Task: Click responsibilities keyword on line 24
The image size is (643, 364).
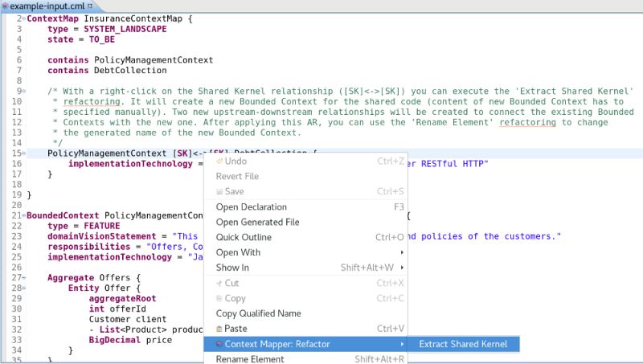Action: pos(88,247)
